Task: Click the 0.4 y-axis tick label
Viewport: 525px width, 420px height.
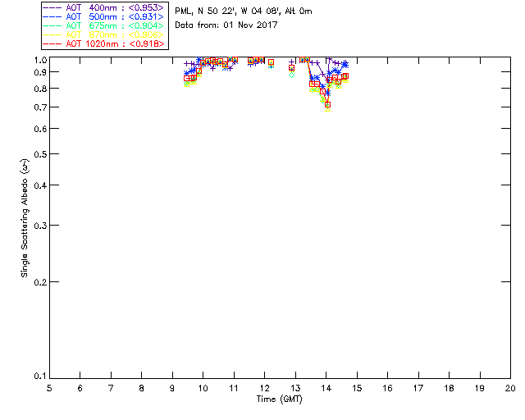Action: click(x=40, y=185)
